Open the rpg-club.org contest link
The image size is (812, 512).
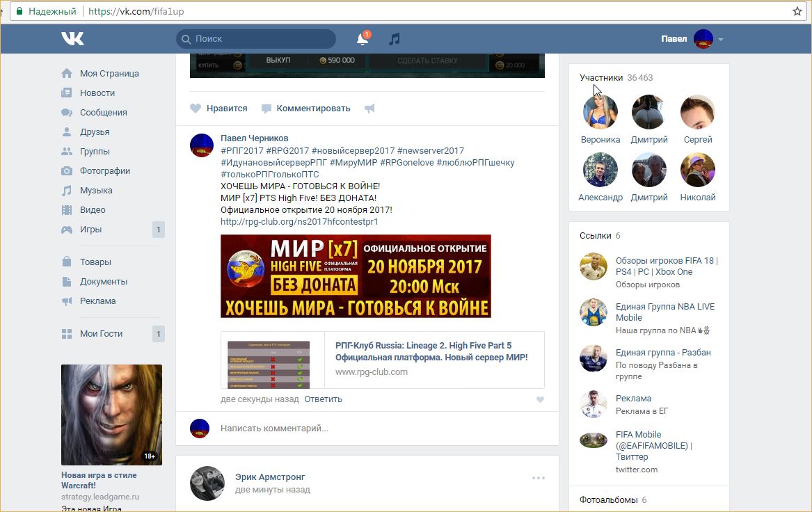click(299, 222)
